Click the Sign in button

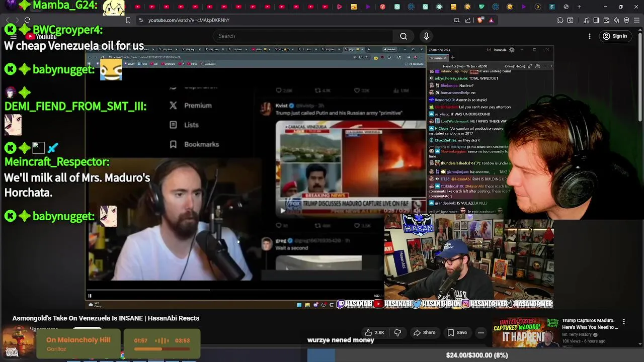tap(615, 36)
